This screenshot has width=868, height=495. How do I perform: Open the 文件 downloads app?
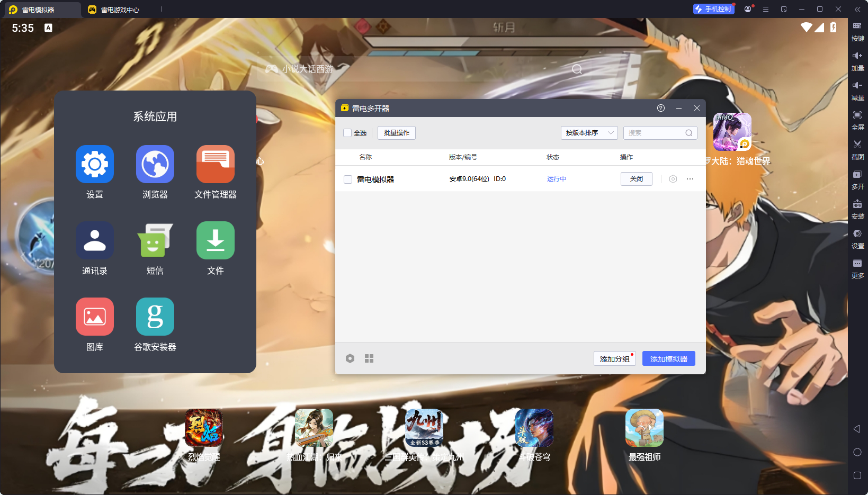coord(216,240)
